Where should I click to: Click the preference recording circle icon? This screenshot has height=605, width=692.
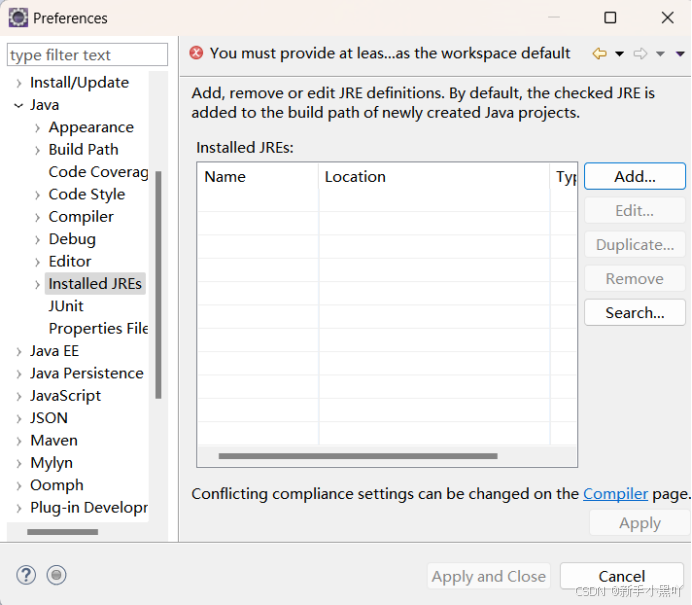[56, 575]
